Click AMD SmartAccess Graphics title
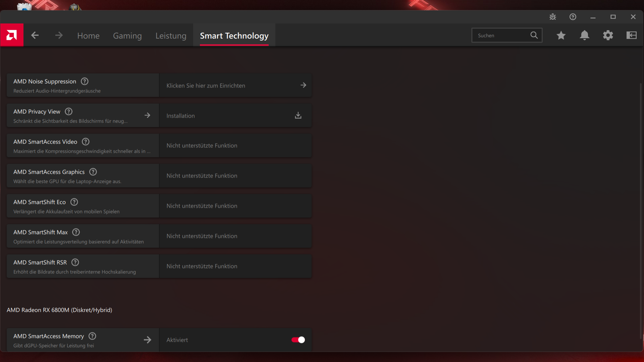The height and width of the screenshot is (362, 644). tap(49, 172)
